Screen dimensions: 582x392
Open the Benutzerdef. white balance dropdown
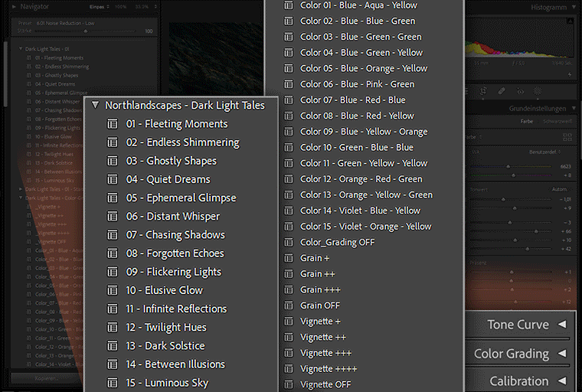pos(545,152)
